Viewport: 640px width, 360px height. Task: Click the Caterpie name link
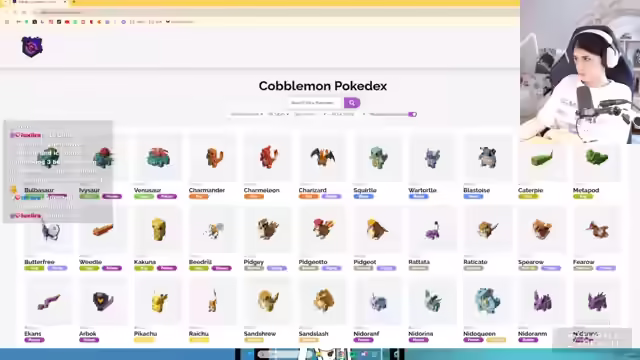coord(530,190)
